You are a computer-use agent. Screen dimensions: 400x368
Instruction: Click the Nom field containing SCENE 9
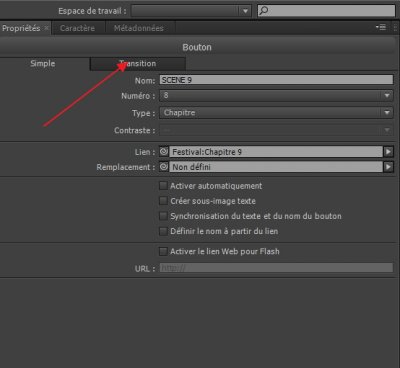pyautogui.click(x=276, y=80)
